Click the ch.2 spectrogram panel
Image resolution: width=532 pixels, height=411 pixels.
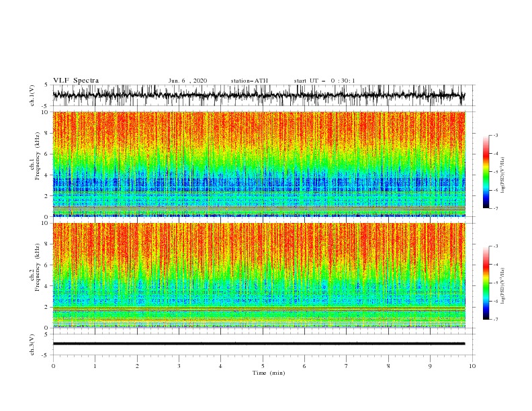pyautogui.click(x=259, y=275)
